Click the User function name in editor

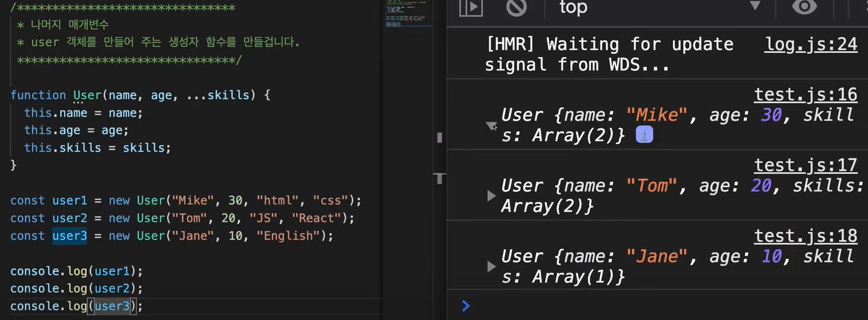point(87,95)
